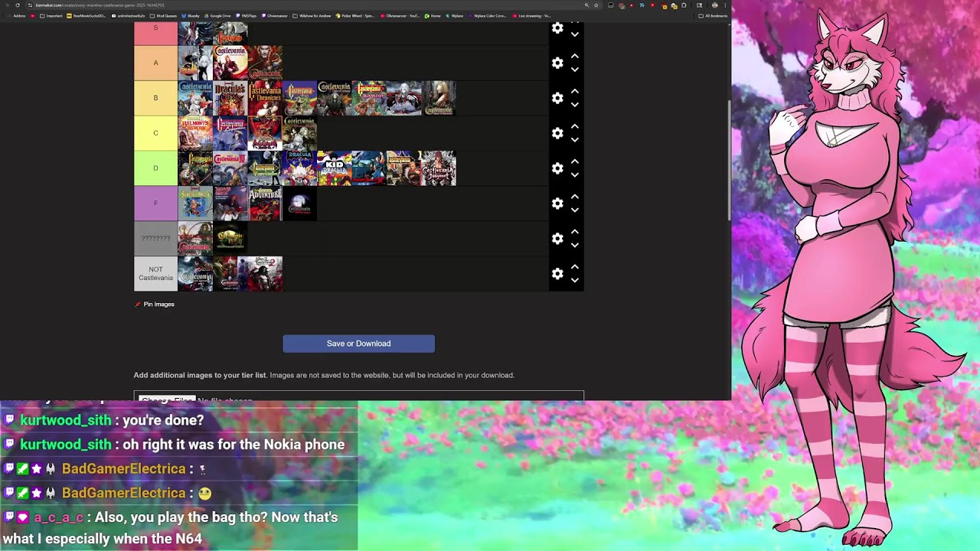The image size is (980, 551).
Task: Open the Wplace bookmark
Action: coord(454,15)
